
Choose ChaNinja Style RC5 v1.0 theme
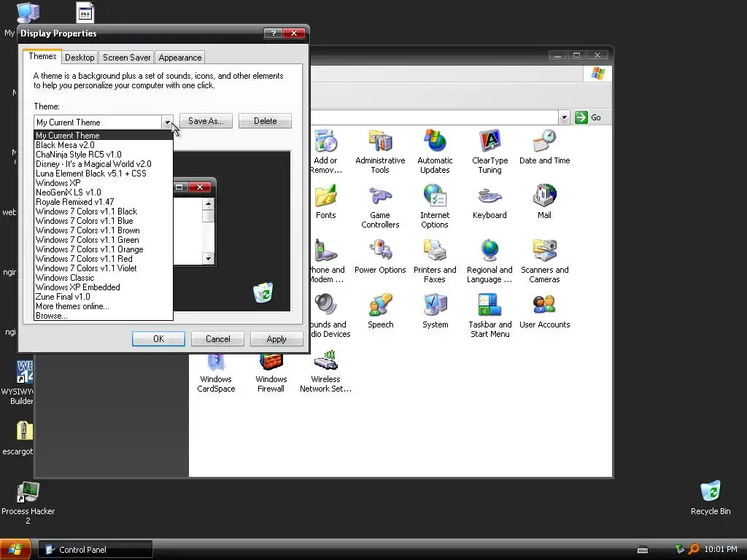[x=104, y=155]
